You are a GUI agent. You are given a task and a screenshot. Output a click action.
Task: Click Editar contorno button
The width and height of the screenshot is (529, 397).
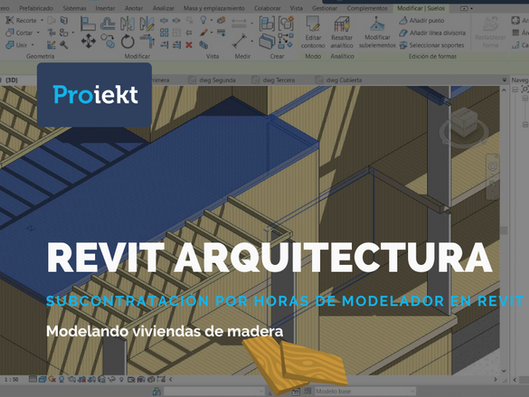click(313, 32)
